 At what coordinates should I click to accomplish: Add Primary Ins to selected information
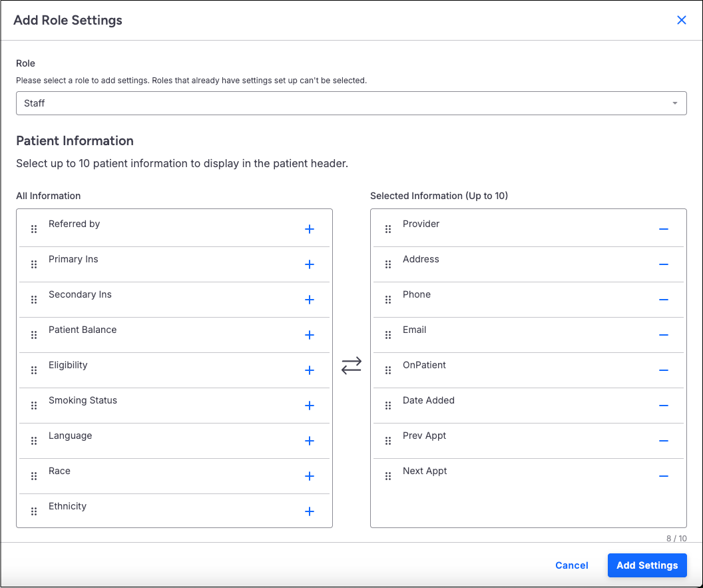(310, 264)
